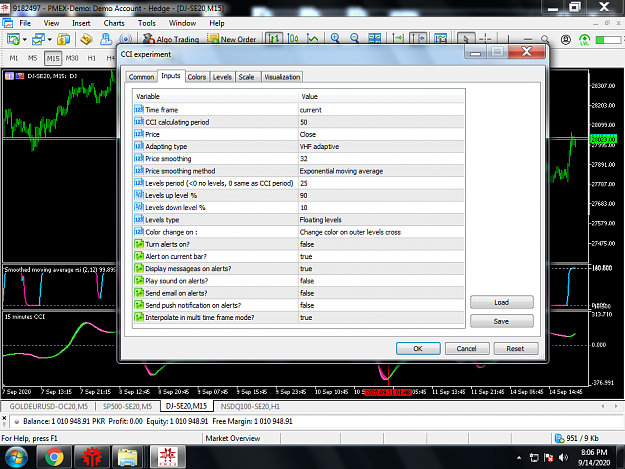
Task: Toggle 'Turn alerts on?' value false
Action: click(x=381, y=244)
